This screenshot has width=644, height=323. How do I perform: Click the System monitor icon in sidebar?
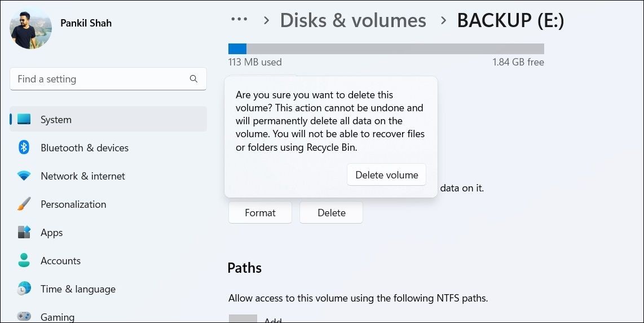pos(24,119)
